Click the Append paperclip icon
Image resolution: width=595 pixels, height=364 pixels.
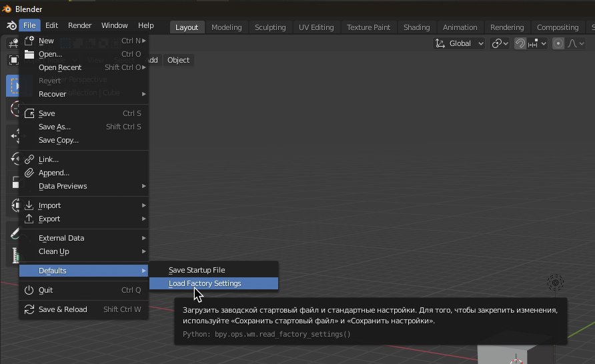[29, 173]
